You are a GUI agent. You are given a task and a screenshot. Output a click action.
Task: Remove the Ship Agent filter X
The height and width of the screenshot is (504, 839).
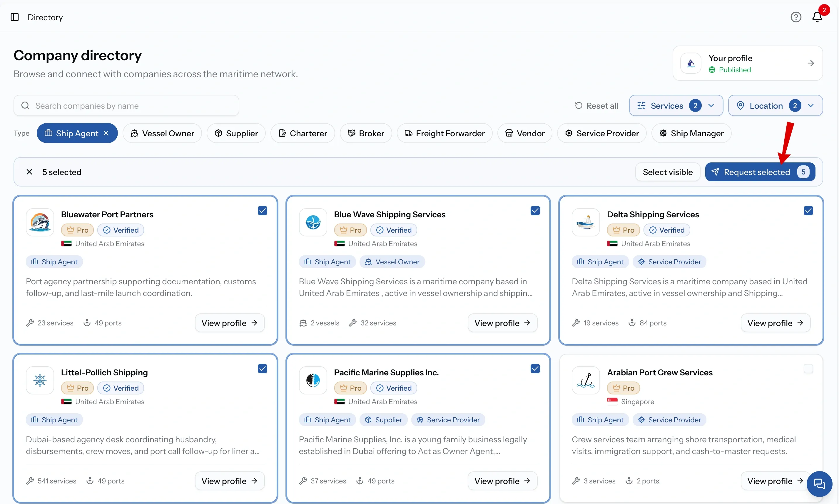click(x=106, y=133)
